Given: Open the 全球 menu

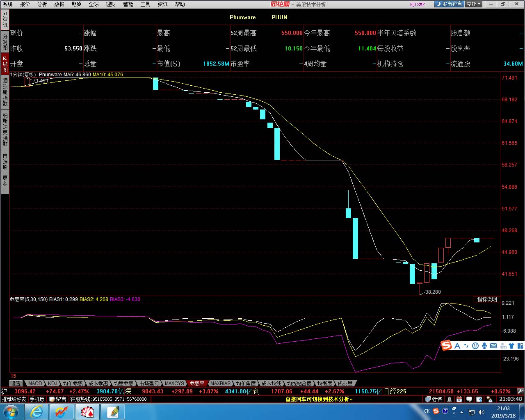Looking at the screenshot, I should [x=94, y=4].
